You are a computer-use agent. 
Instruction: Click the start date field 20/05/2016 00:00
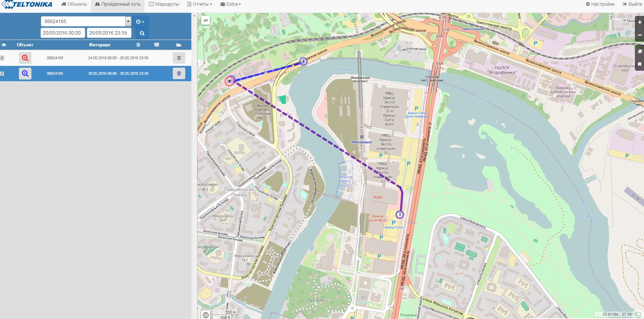[x=62, y=33]
